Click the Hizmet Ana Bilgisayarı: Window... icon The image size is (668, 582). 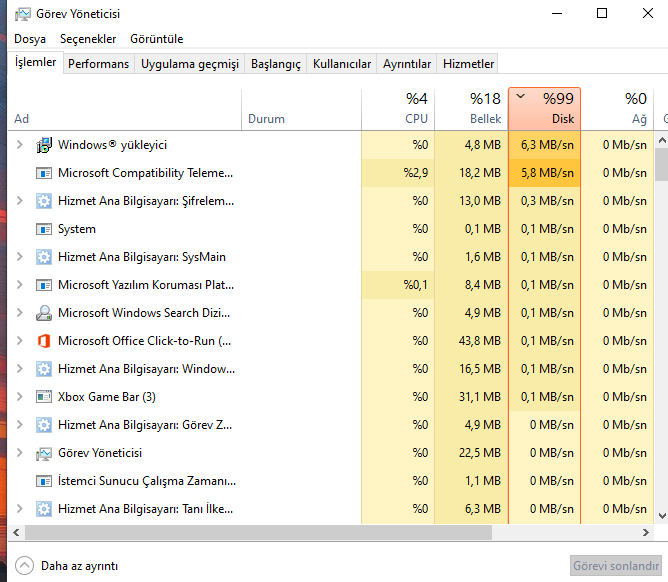coord(44,369)
